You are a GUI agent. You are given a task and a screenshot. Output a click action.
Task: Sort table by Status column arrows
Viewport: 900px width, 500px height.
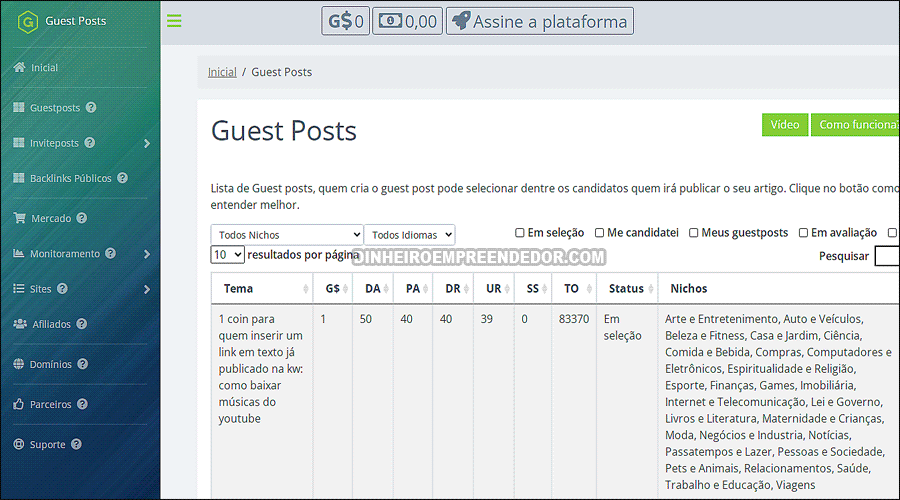[650, 289]
